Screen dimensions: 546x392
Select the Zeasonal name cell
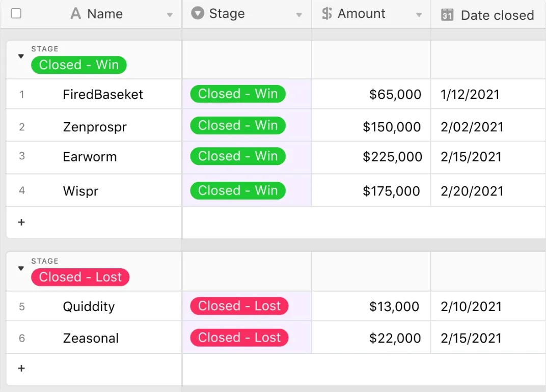click(x=94, y=338)
